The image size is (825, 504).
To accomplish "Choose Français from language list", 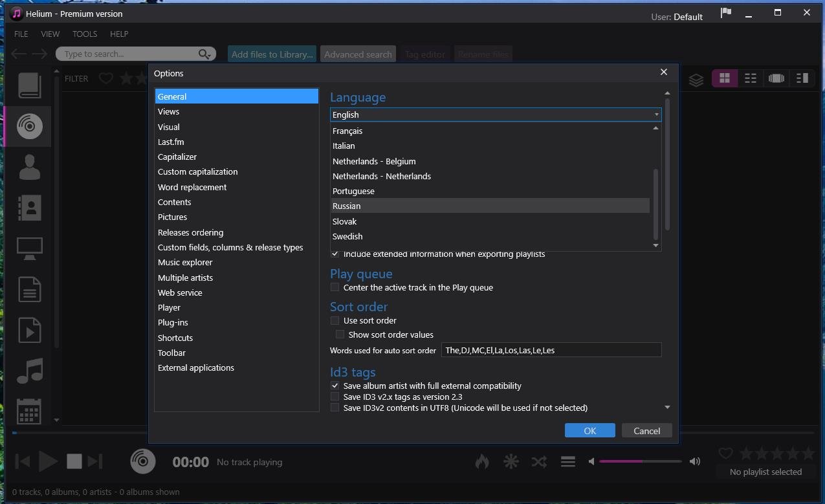I will (490, 131).
